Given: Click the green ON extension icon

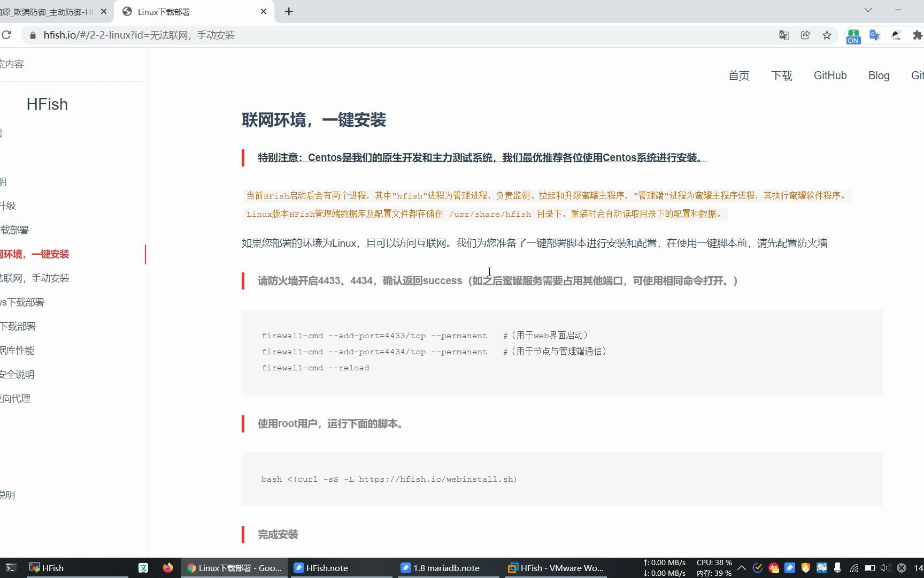Looking at the screenshot, I should [853, 36].
